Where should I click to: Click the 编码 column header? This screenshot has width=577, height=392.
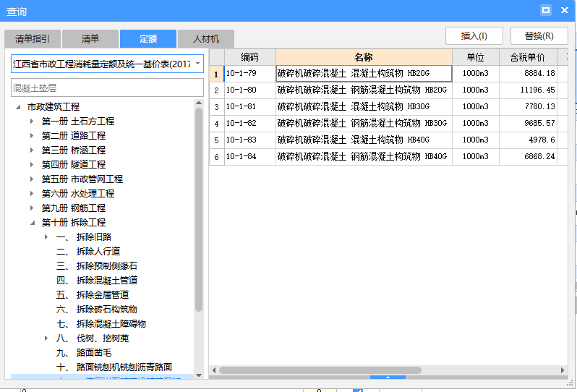[x=250, y=57]
